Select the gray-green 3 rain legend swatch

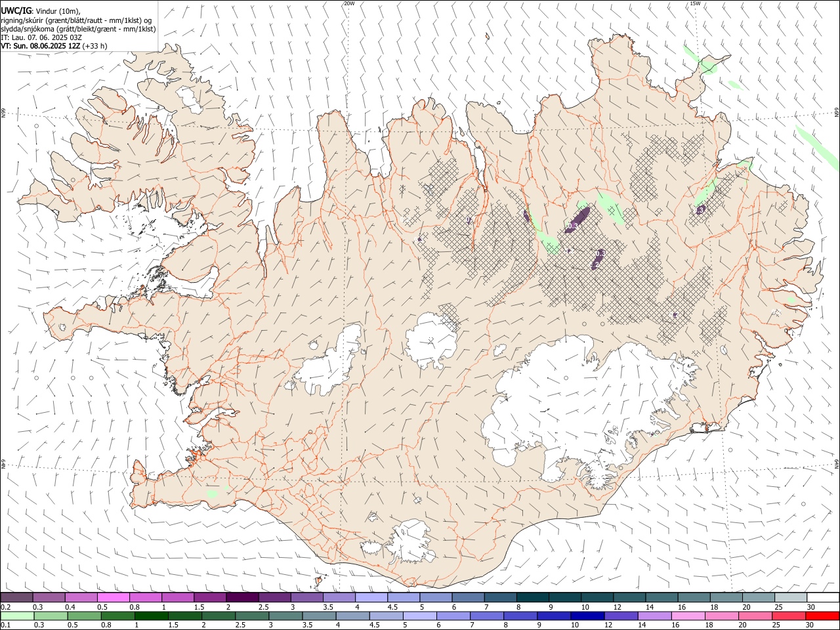285,616
